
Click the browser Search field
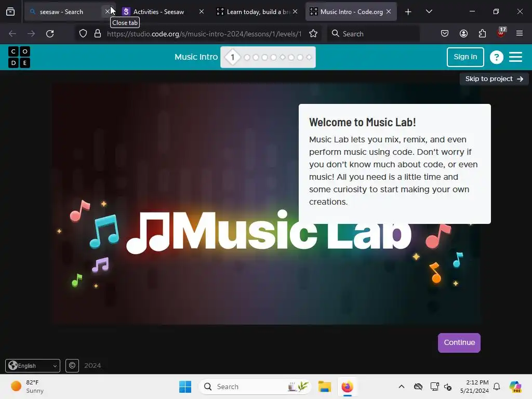coord(373,34)
